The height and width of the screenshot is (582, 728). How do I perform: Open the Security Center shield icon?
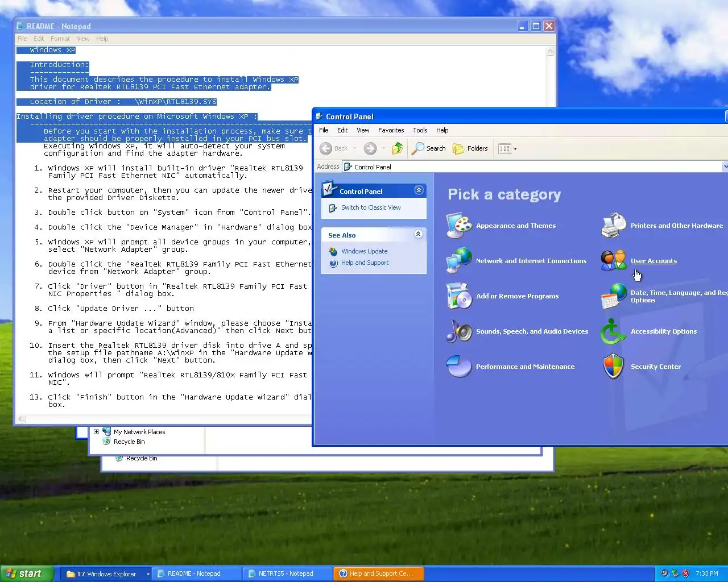click(x=614, y=367)
